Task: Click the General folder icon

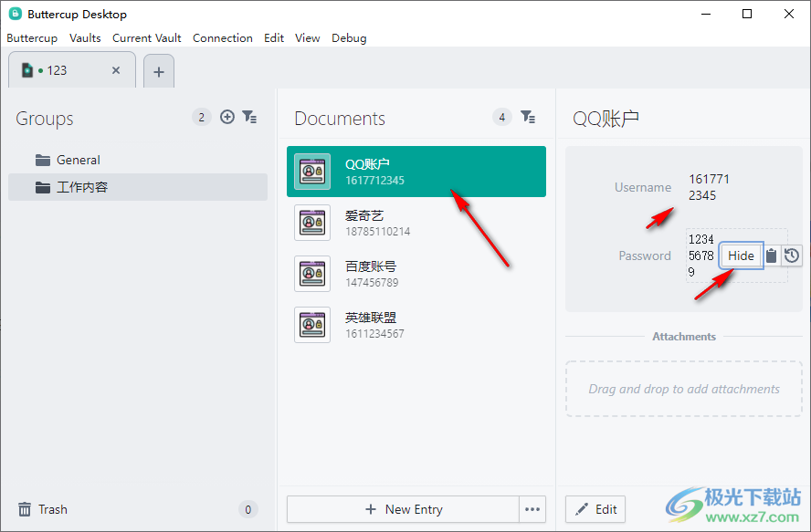Action: click(x=42, y=161)
